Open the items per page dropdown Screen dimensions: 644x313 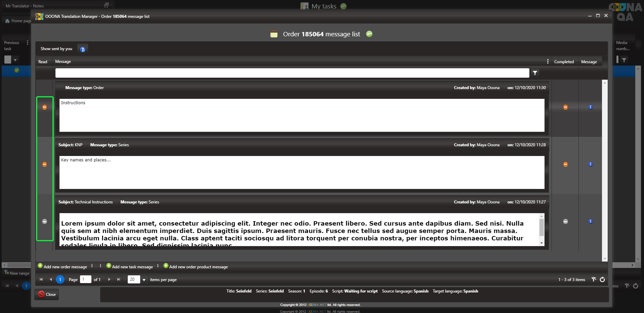click(144, 280)
